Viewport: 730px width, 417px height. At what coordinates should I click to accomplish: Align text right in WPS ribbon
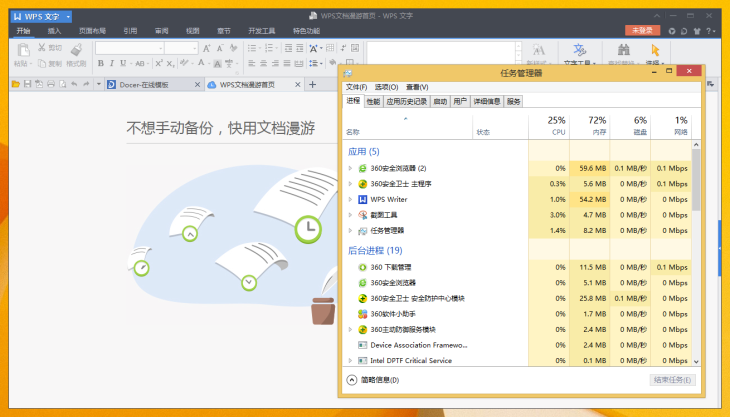(x=275, y=63)
